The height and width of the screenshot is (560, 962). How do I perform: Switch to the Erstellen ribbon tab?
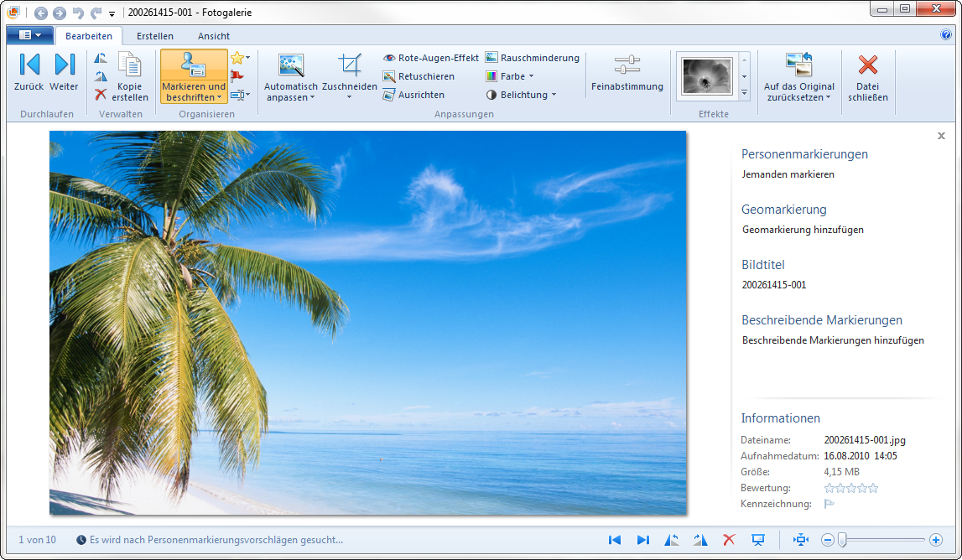[155, 36]
